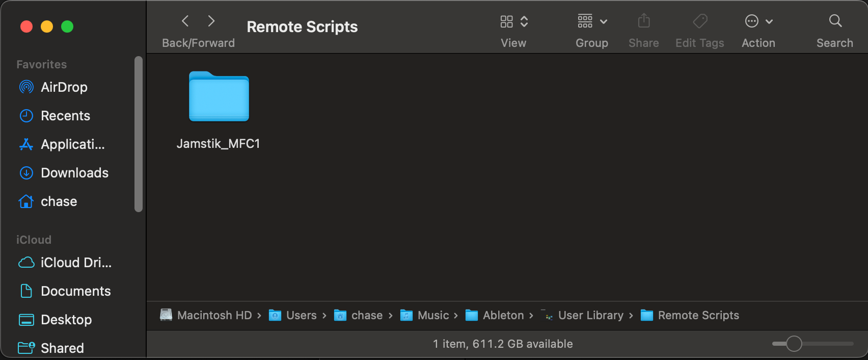The width and height of the screenshot is (868, 360).
Task: Open iCloud Drive in the sidebar
Action: pyautogui.click(x=76, y=263)
